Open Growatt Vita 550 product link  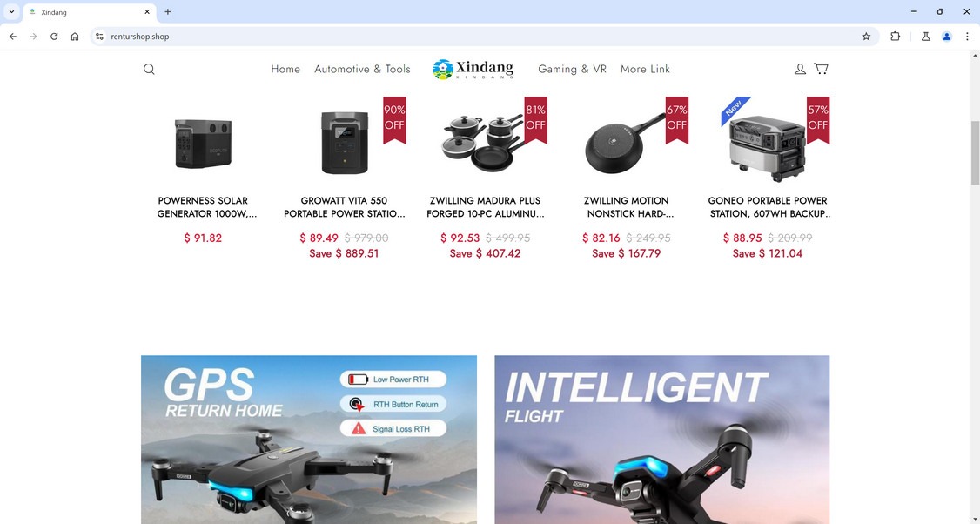coord(345,207)
